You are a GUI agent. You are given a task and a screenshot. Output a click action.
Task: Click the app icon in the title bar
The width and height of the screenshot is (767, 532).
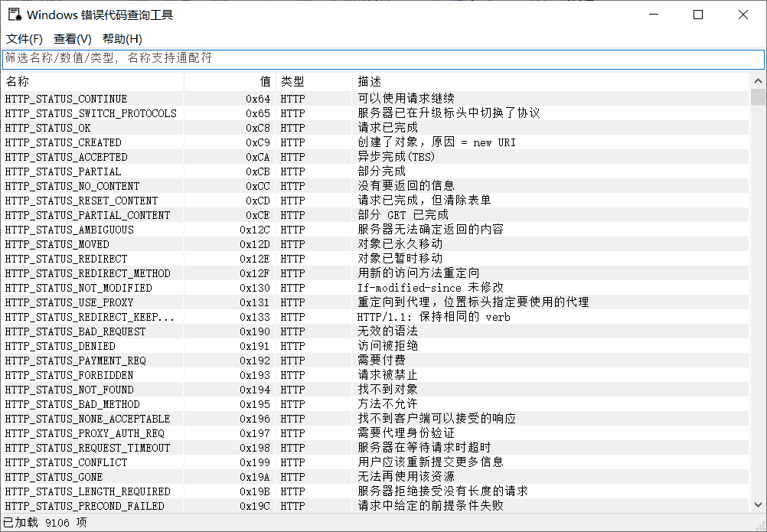pyautogui.click(x=15, y=15)
